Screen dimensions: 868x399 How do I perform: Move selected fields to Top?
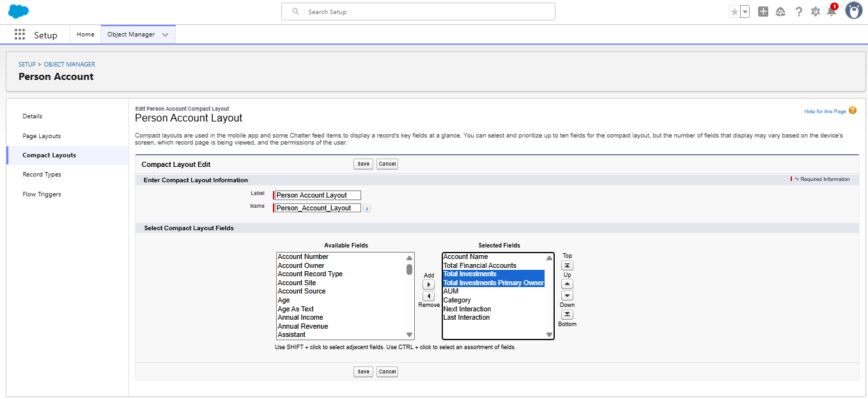click(567, 265)
